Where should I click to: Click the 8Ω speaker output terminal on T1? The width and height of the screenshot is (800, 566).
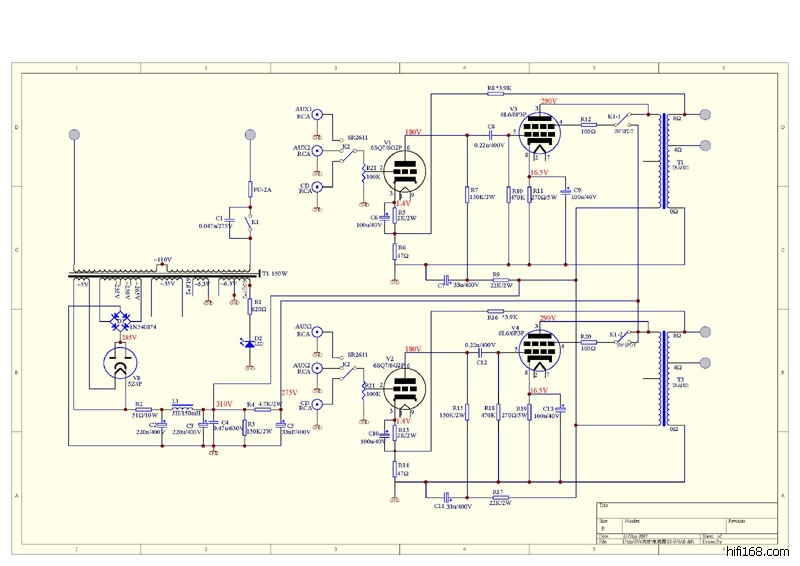coord(704,114)
